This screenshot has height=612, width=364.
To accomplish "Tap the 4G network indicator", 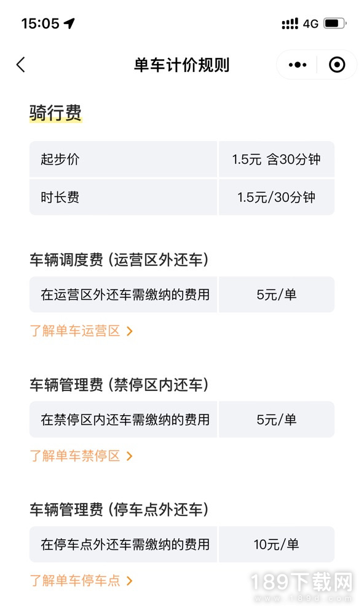I will pyautogui.click(x=311, y=24).
